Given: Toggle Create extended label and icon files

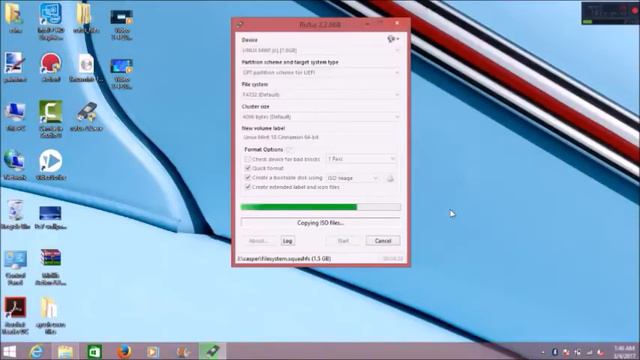Looking at the screenshot, I should (x=247, y=187).
